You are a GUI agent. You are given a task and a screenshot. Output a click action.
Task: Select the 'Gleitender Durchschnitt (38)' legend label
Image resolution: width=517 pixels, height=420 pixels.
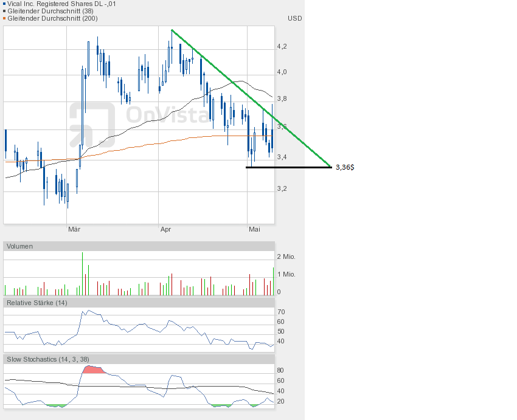[52, 11]
